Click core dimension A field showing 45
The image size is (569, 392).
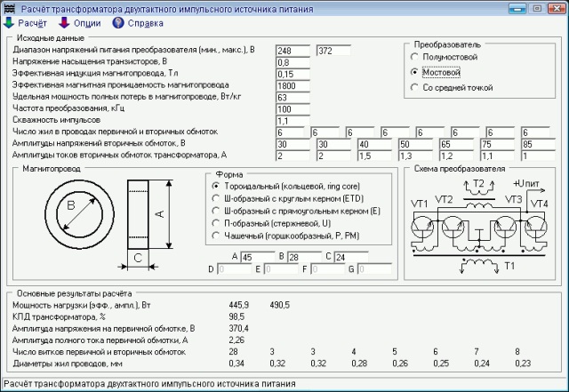pos(258,257)
